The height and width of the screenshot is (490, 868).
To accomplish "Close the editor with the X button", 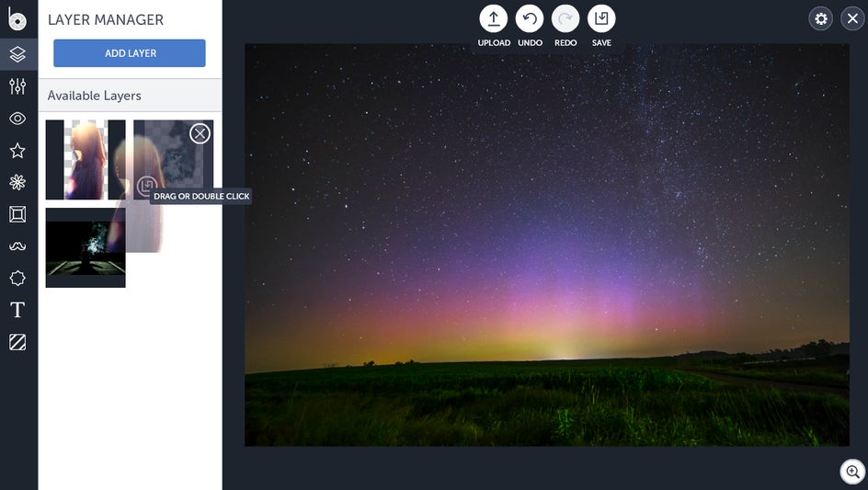I will [x=852, y=18].
